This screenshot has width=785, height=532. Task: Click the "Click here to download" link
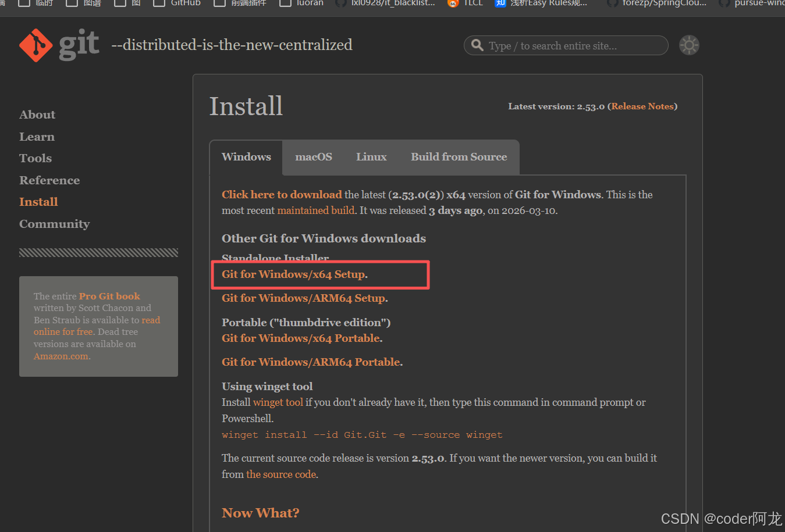282,195
